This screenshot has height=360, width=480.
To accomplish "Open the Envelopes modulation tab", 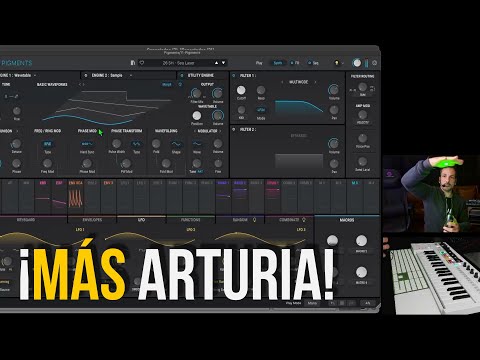I will tap(92, 220).
